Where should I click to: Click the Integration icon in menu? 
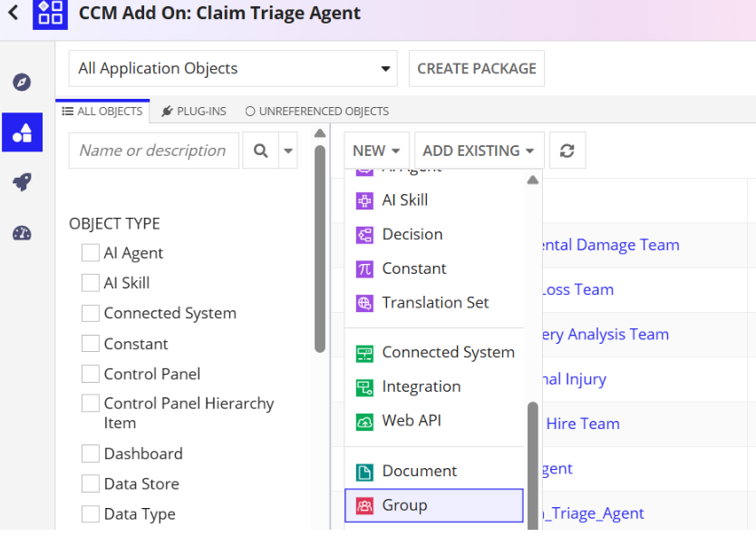(364, 387)
